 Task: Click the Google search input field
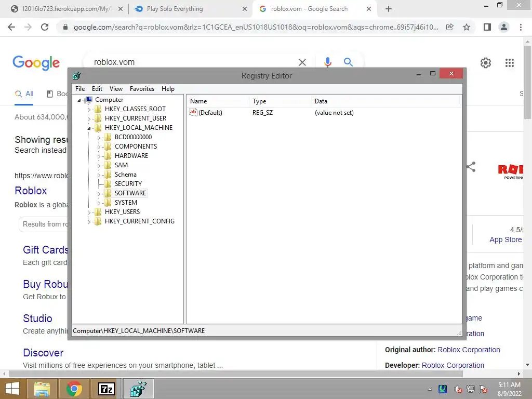[x=193, y=62]
